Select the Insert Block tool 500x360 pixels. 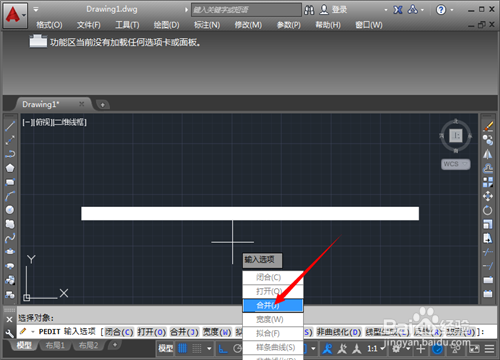tap(10, 280)
